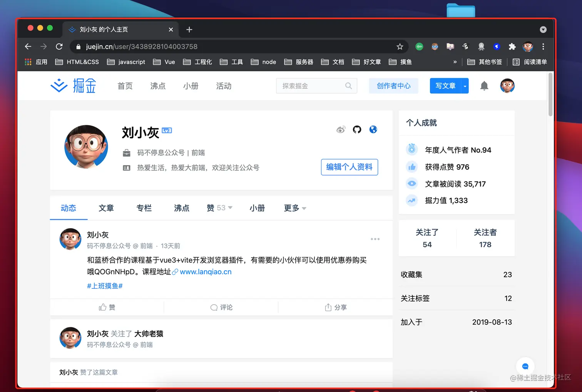Screen dimensions: 582x392
Task: Click the 写文章 button
Action: click(446, 86)
